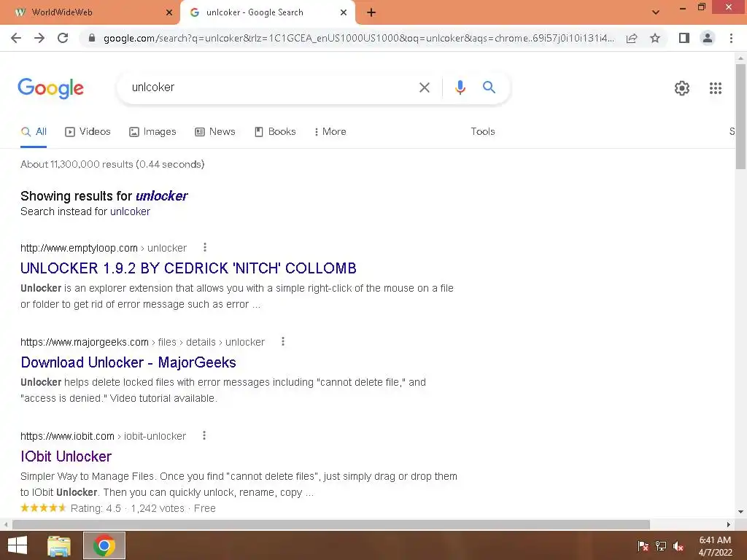Open options dots for majorgeeks.com result
Image resolution: width=747 pixels, height=560 pixels.
click(283, 341)
